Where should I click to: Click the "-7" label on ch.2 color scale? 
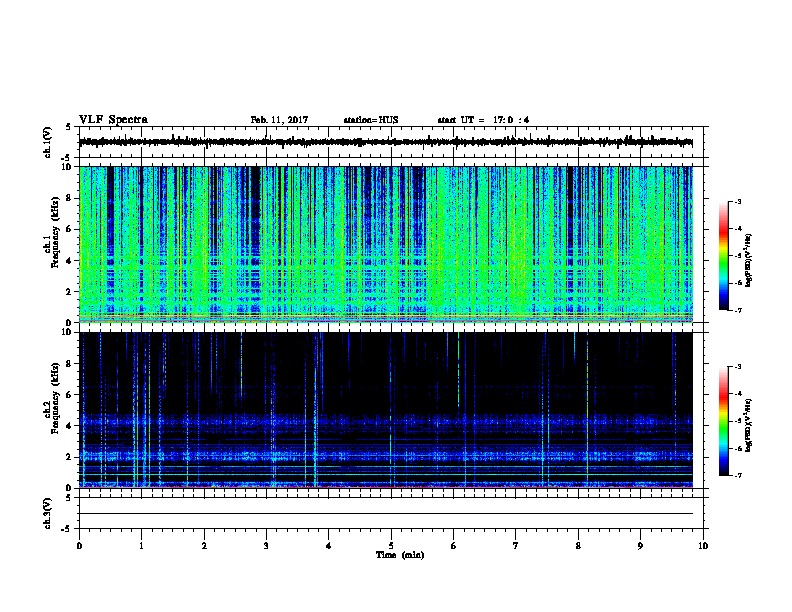pyautogui.click(x=737, y=476)
